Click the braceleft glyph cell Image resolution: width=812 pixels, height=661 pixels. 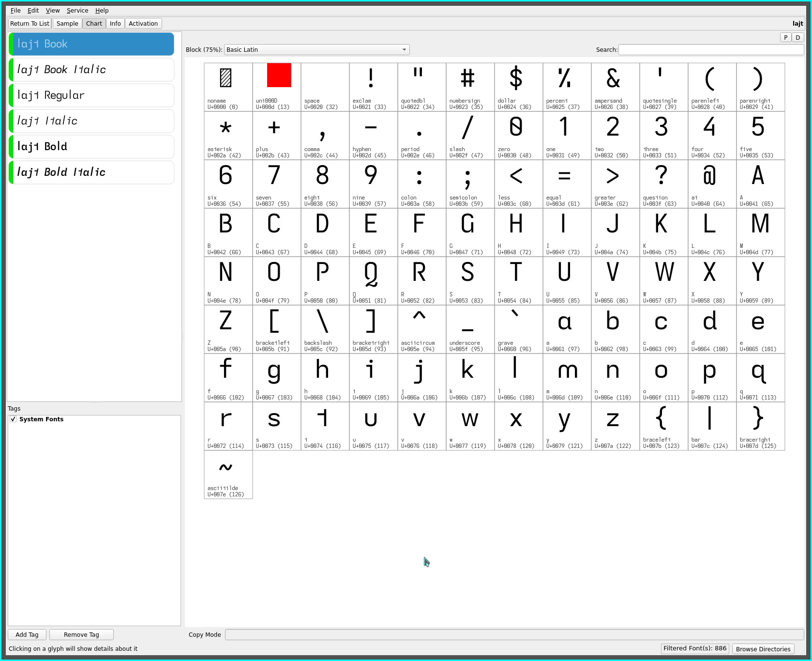tap(664, 426)
